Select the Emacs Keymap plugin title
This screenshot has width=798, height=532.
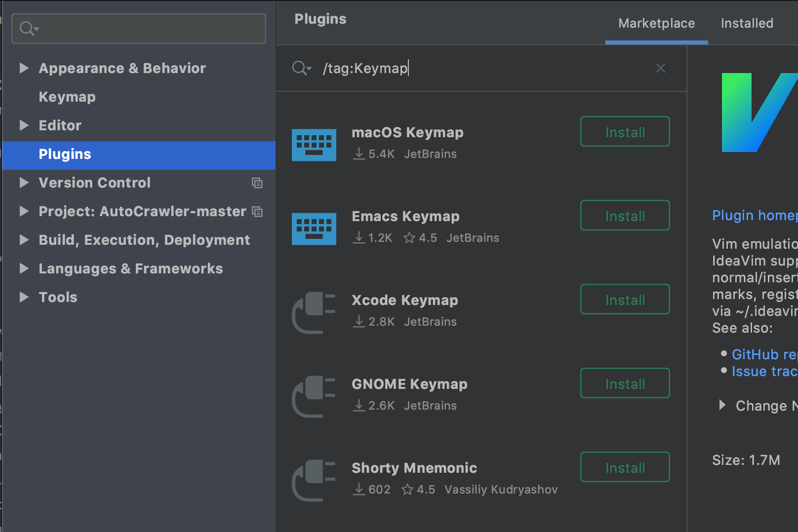click(405, 216)
